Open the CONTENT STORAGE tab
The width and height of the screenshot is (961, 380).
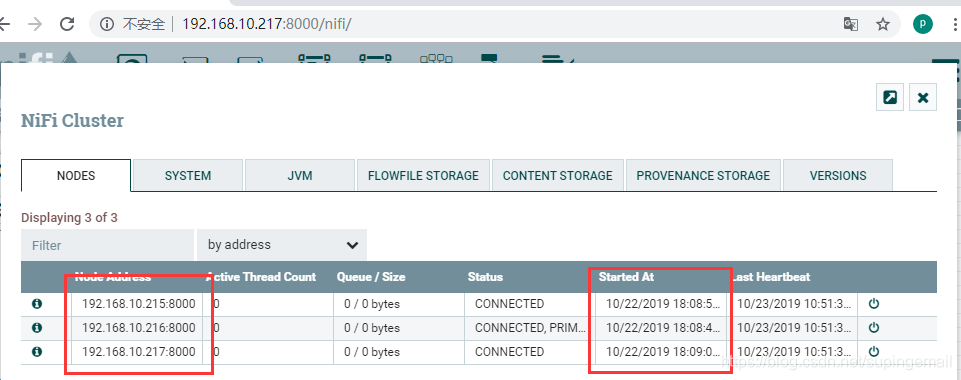pos(558,175)
